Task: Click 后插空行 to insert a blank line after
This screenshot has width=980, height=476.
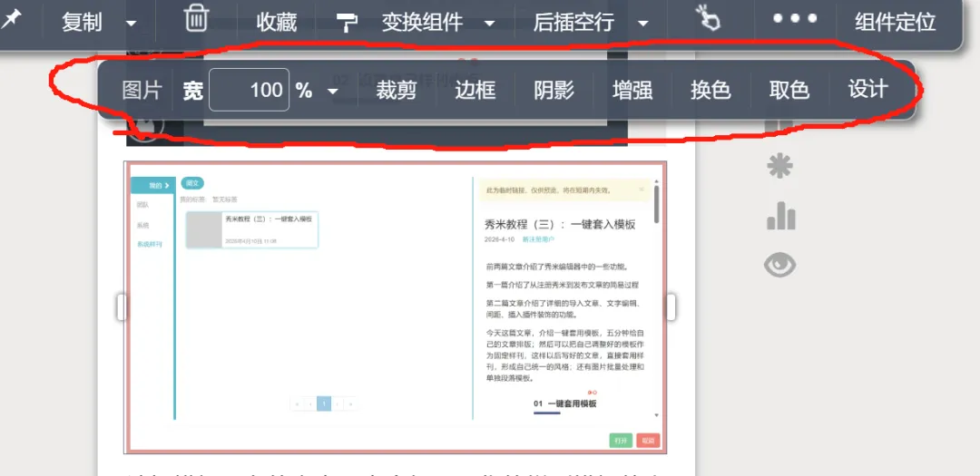Action: tap(574, 23)
